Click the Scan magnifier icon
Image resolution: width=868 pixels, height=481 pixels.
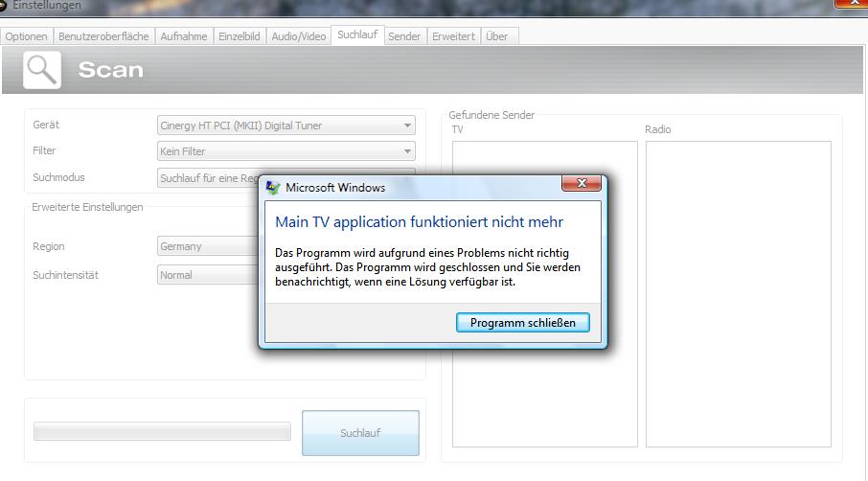pos(42,70)
